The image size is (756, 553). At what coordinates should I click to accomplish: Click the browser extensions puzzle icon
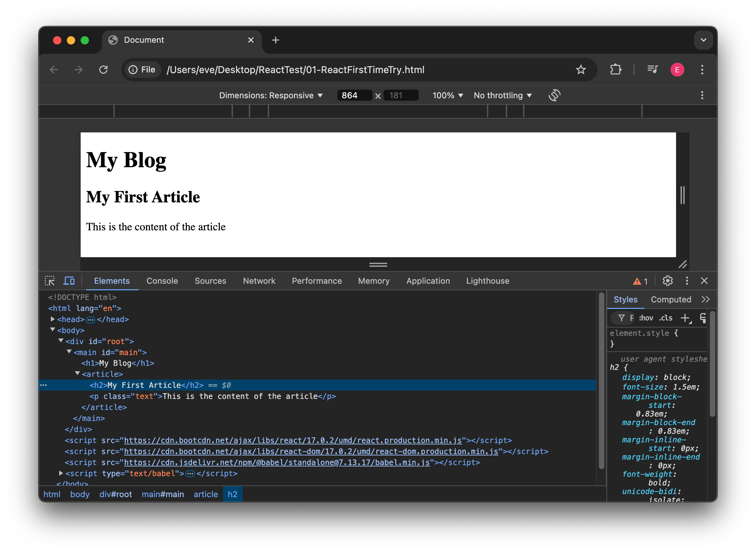click(615, 69)
